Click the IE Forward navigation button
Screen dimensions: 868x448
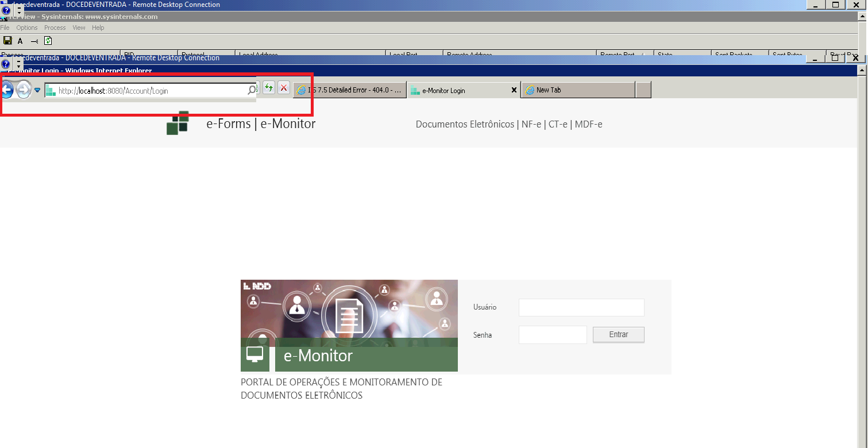(24, 90)
